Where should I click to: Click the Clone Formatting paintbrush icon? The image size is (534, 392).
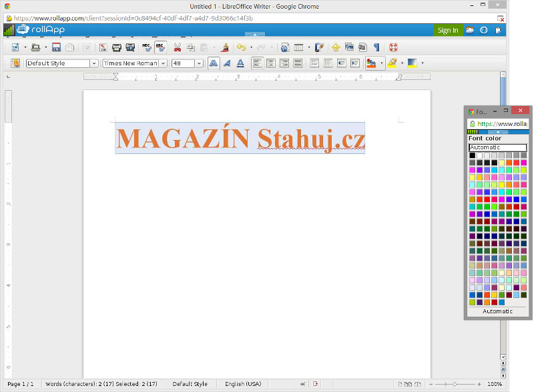[224, 47]
